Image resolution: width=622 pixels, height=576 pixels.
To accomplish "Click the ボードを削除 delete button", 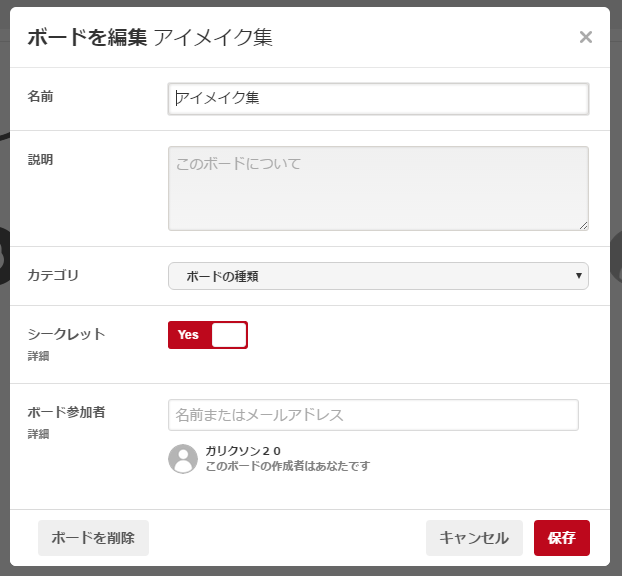I will coord(93,538).
